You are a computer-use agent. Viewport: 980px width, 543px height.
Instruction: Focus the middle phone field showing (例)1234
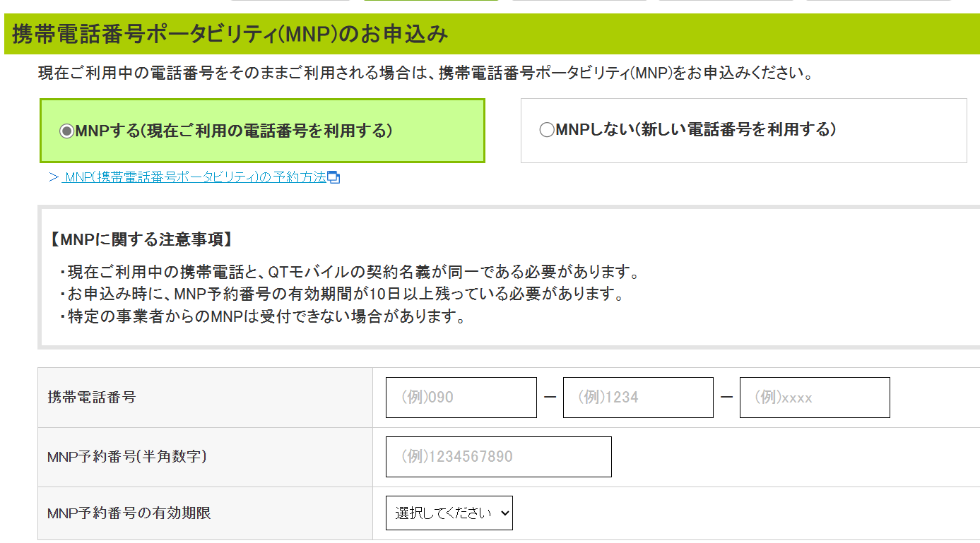(x=637, y=398)
